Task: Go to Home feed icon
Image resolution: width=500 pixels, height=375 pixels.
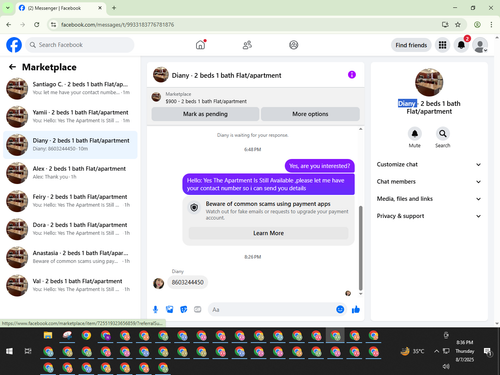Action: click(x=200, y=45)
